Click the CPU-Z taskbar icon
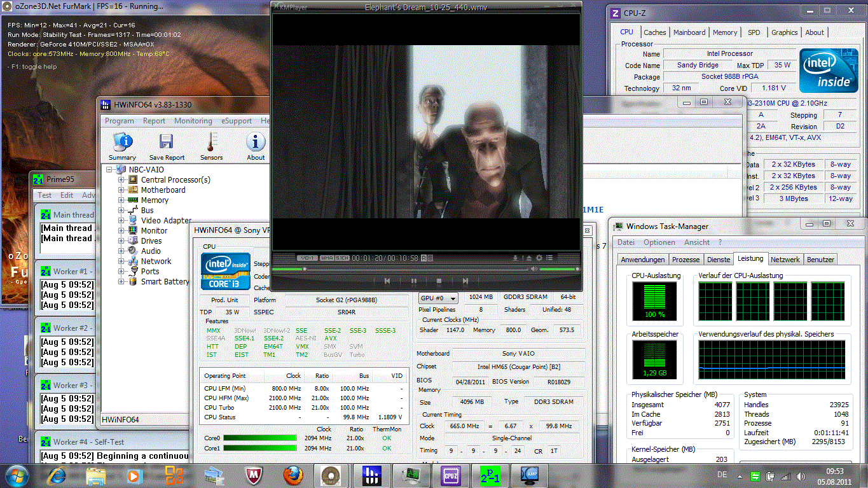The width and height of the screenshot is (868, 488). tap(450, 475)
